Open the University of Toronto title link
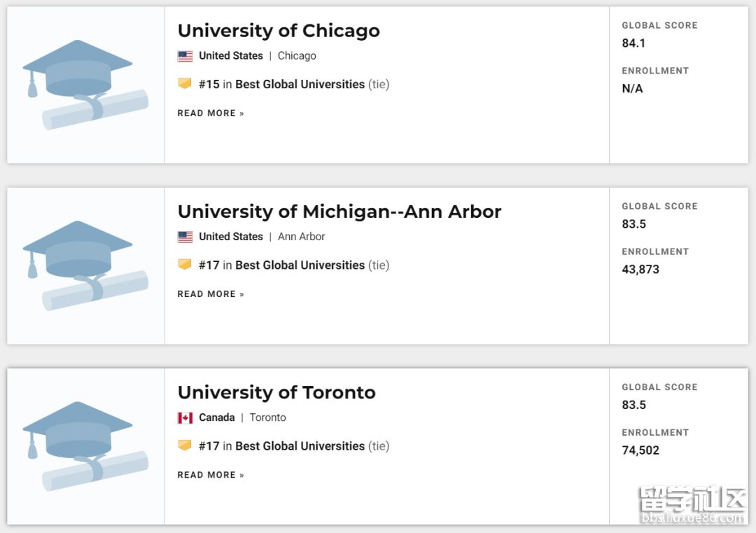Viewport: 756px width, 533px height. (x=276, y=392)
